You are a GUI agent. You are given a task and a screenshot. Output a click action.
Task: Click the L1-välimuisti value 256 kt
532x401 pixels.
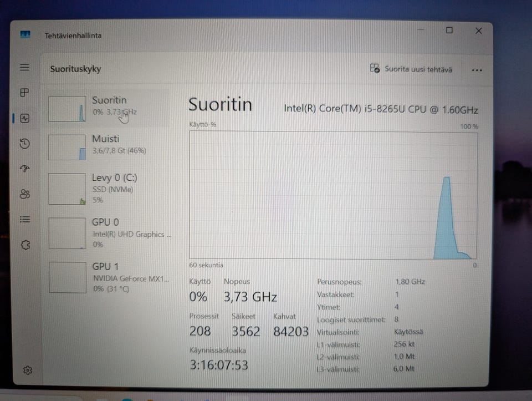point(404,344)
